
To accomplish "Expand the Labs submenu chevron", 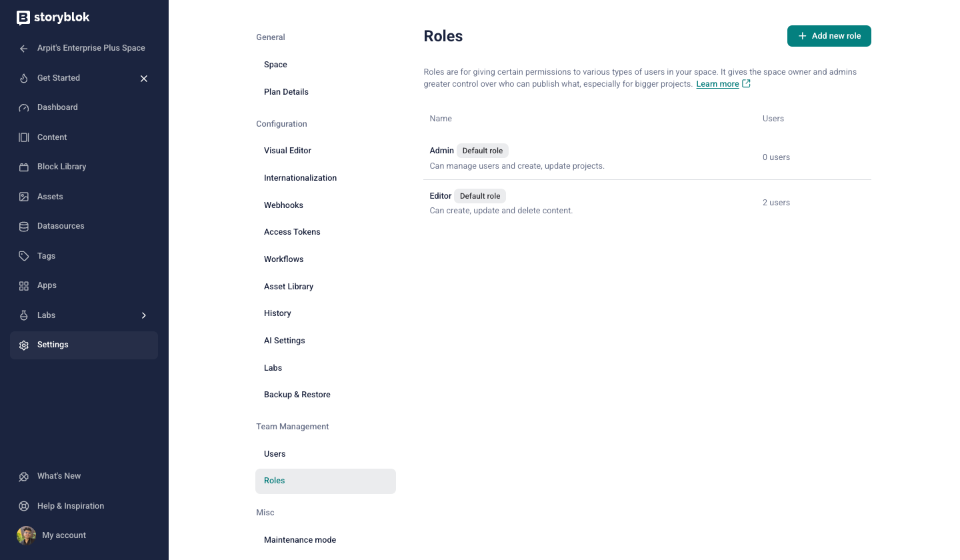I will [144, 315].
